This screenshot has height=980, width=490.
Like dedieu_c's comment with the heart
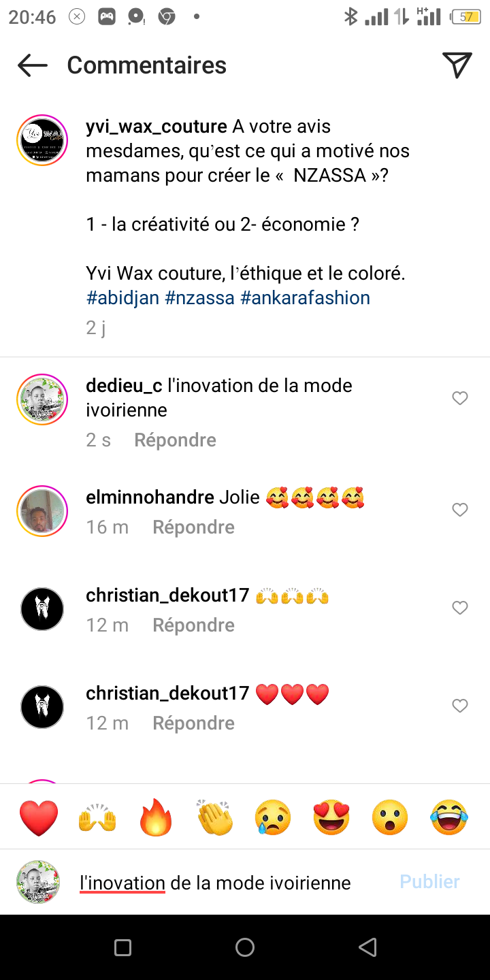pos(460,399)
